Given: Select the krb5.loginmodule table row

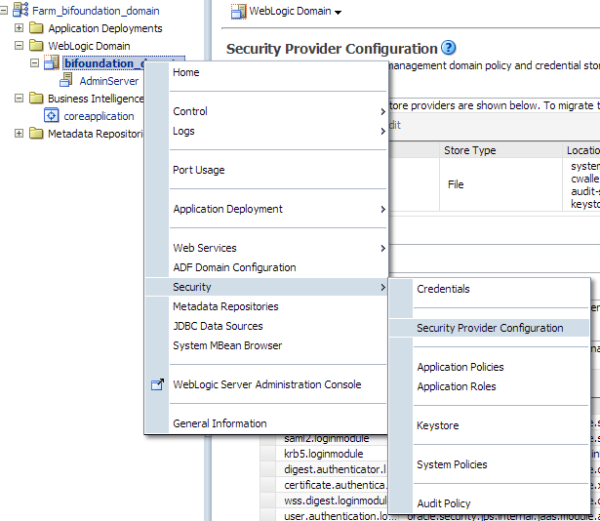Looking at the screenshot, I should pyautogui.click(x=324, y=454).
